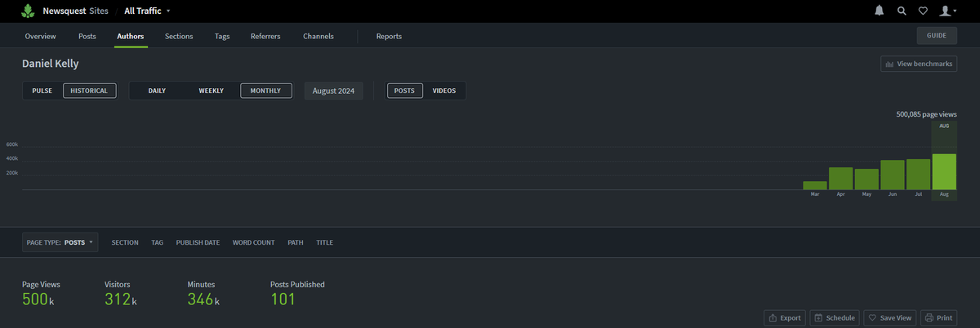The image size is (980, 328).
Task: Click the Newsquest Sites title
Action: (75, 11)
